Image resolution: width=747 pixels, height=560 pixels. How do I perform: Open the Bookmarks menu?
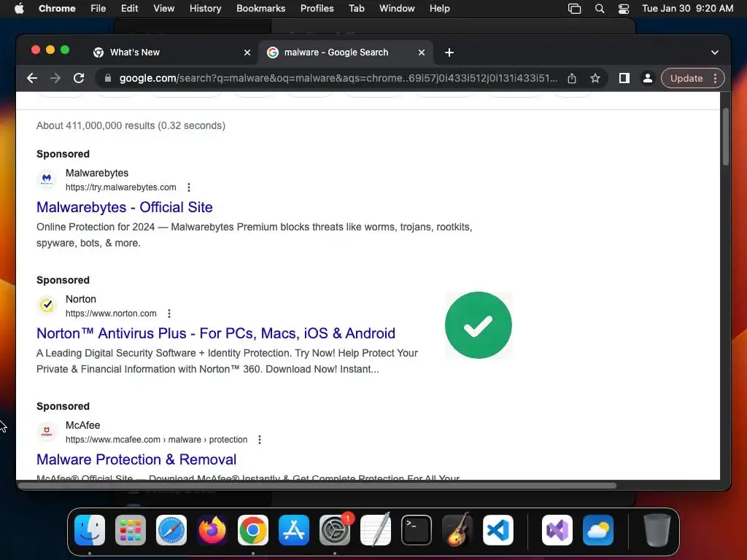coord(260,8)
